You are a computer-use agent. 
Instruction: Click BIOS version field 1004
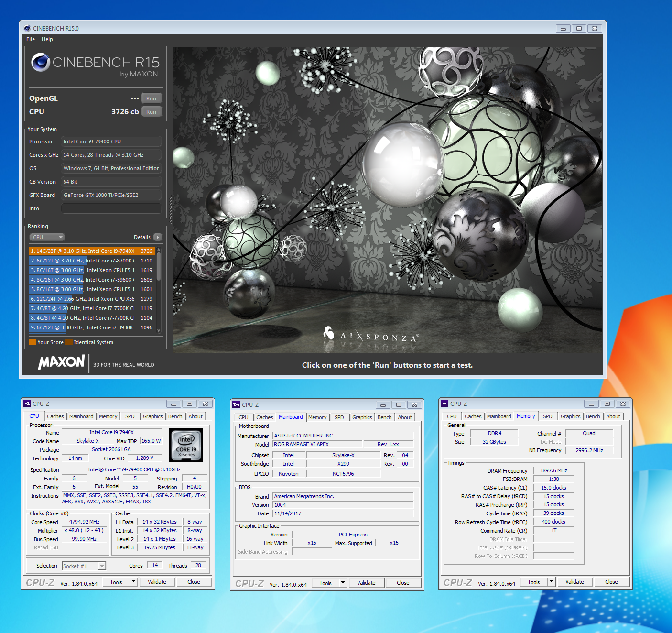(x=343, y=505)
